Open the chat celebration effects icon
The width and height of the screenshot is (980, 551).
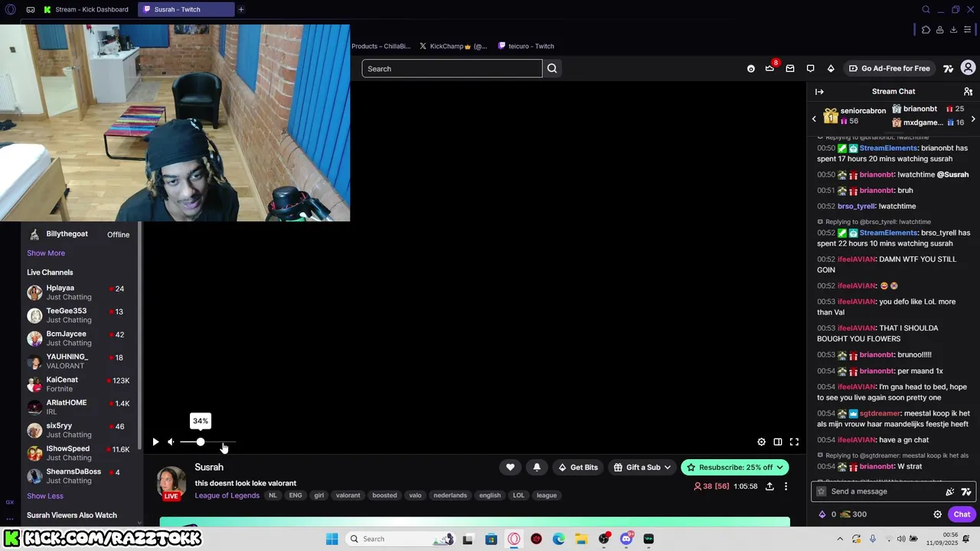[950, 491]
